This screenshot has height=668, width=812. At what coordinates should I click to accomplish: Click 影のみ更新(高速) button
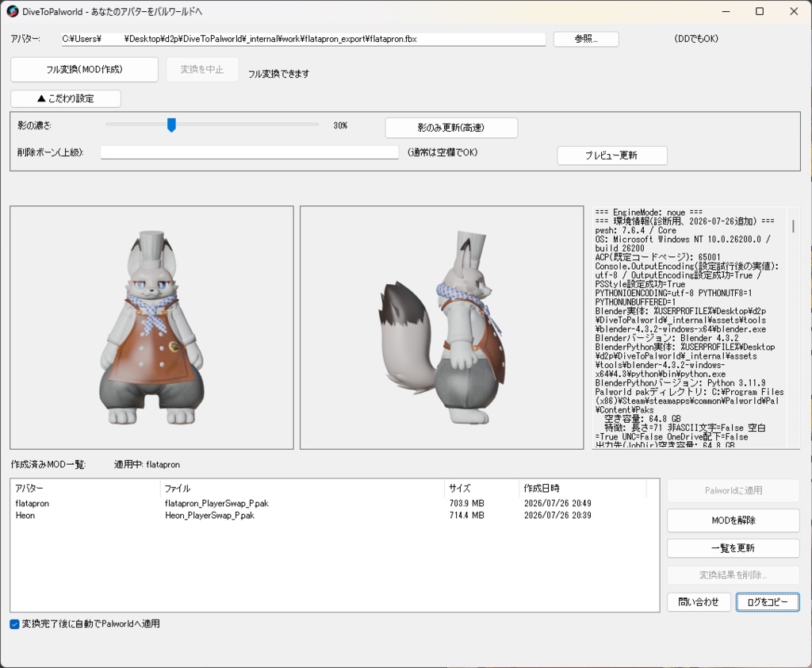point(451,128)
